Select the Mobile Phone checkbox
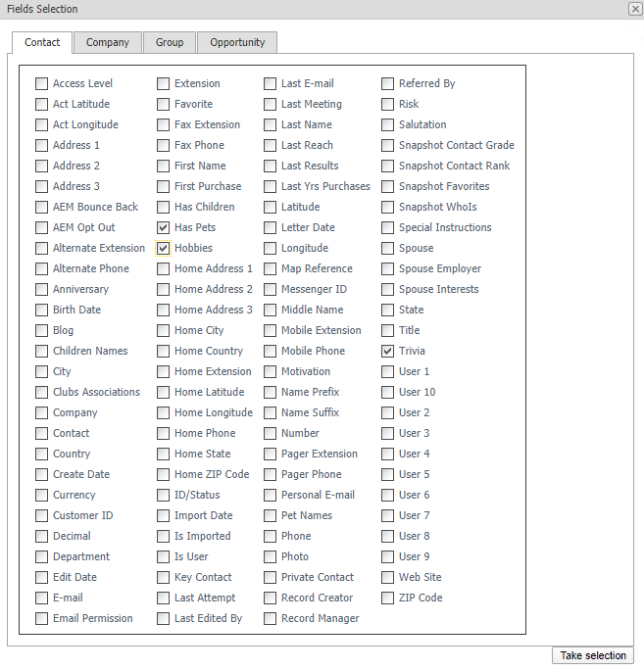The image size is (644, 671). [270, 351]
